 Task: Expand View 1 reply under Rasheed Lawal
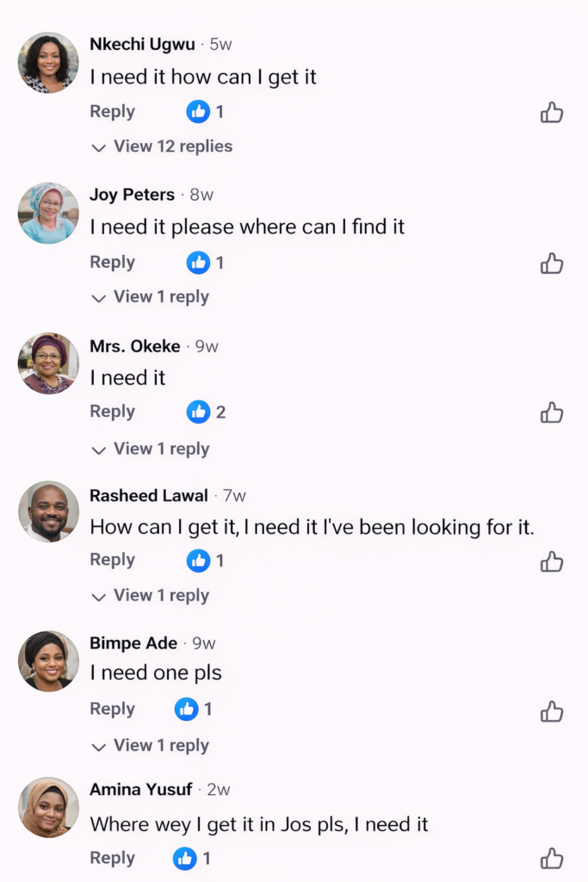(x=151, y=596)
